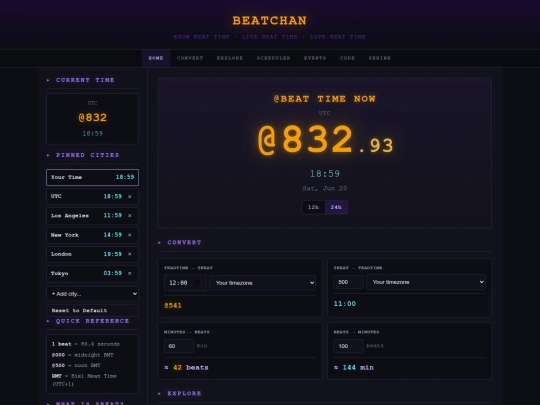Click the 100 beats input field
This screenshot has width=540, height=405.
click(x=348, y=346)
